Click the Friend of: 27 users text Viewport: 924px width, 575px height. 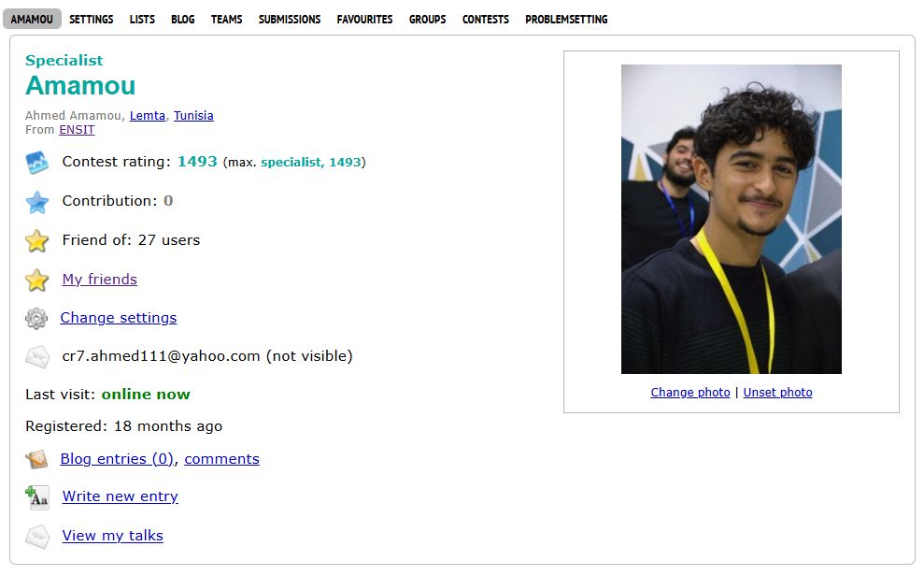(x=131, y=240)
